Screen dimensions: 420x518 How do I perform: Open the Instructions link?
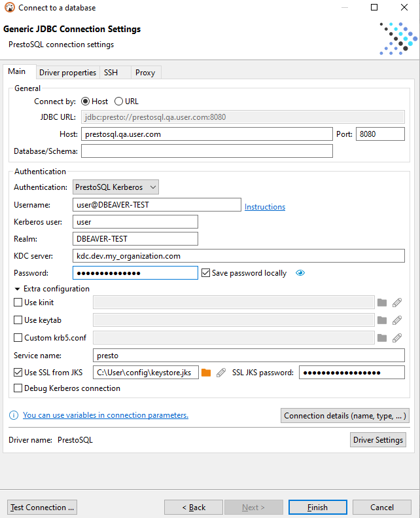point(265,207)
